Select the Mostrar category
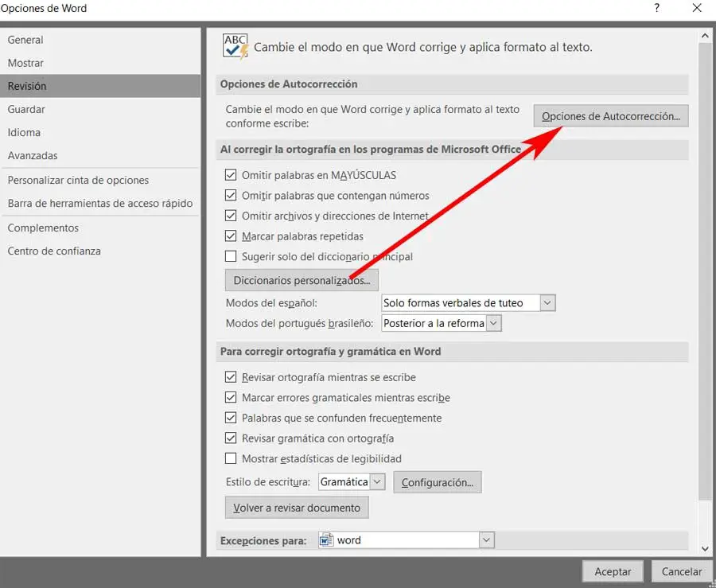Image resolution: width=716 pixels, height=588 pixels. (x=100, y=63)
